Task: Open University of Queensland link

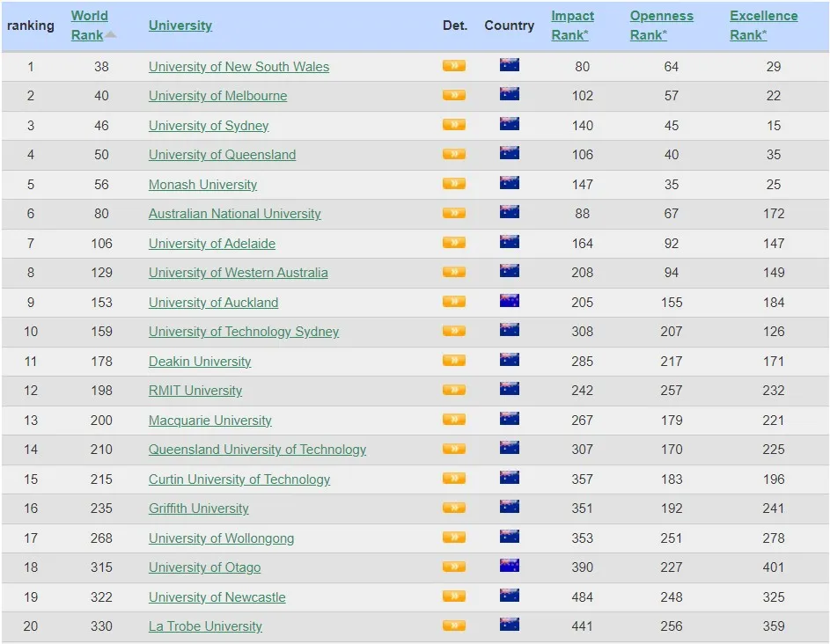Action: [x=222, y=155]
